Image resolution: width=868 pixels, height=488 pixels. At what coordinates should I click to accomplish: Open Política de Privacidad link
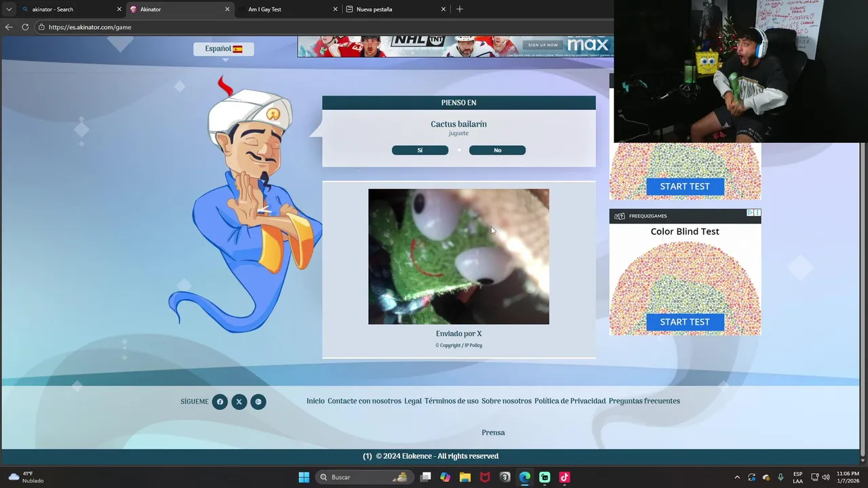[x=570, y=401]
